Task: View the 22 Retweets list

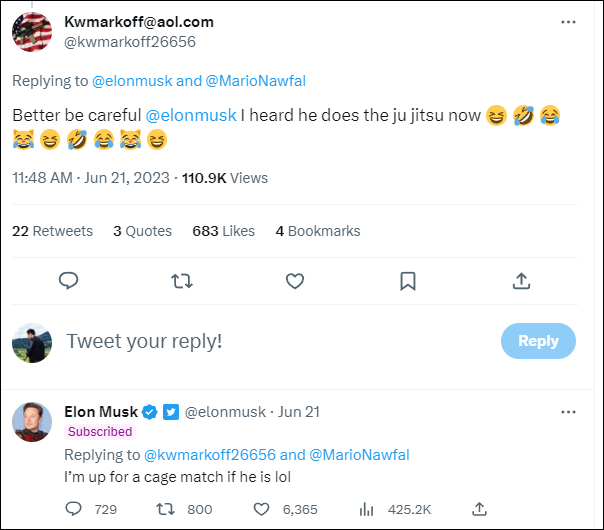Action: pos(52,231)
